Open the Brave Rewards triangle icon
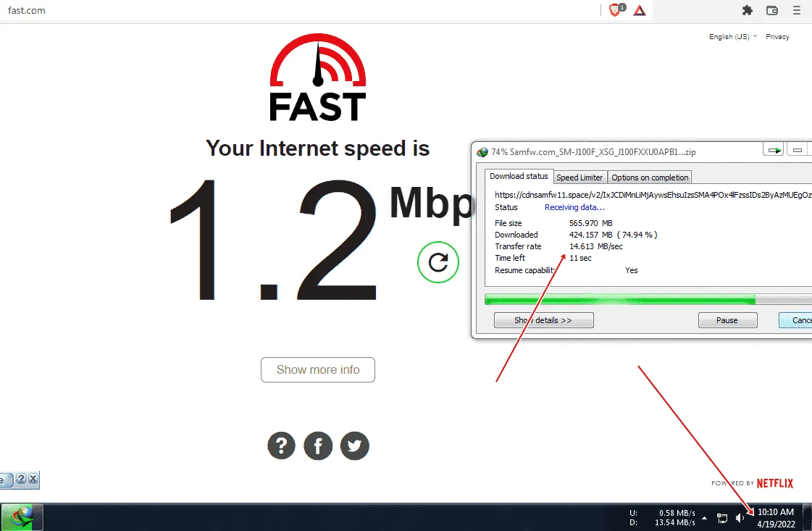812x531 pixels. (x=640, y=10)
